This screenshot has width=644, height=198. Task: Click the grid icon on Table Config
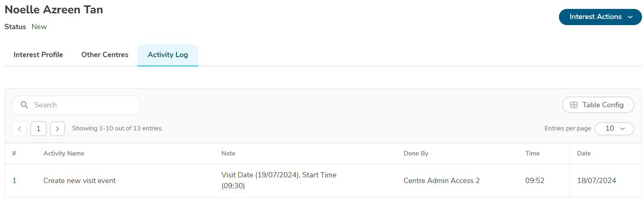pos(574,105)
